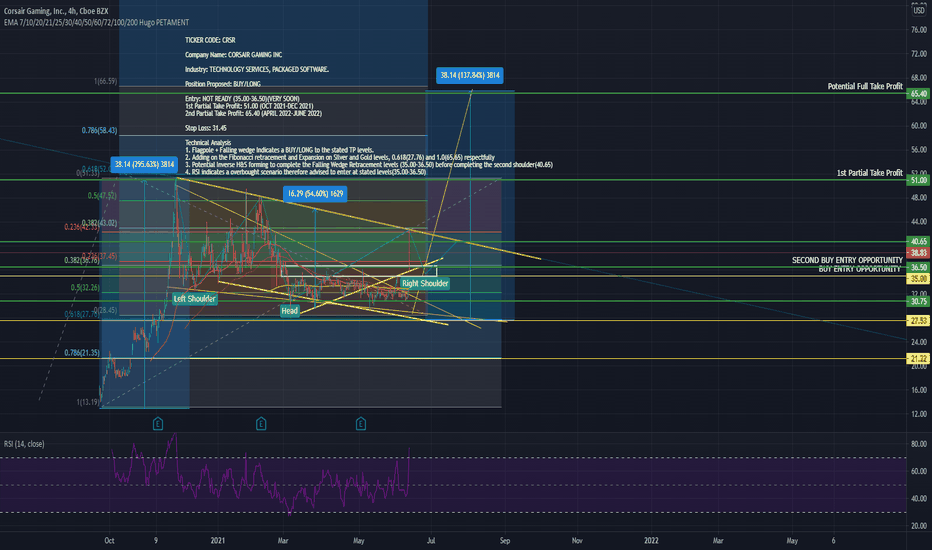932x550 pixels.
Task: Click the 36.50 price axis label
Action: pos(918,268)
